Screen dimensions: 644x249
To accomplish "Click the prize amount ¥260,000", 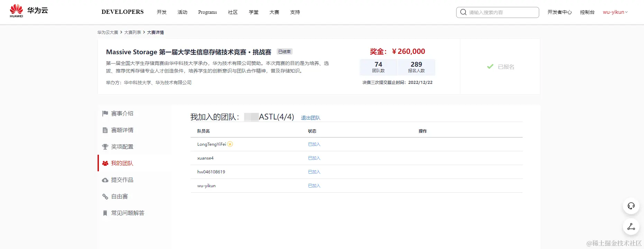I will click(x=408, y=51).
